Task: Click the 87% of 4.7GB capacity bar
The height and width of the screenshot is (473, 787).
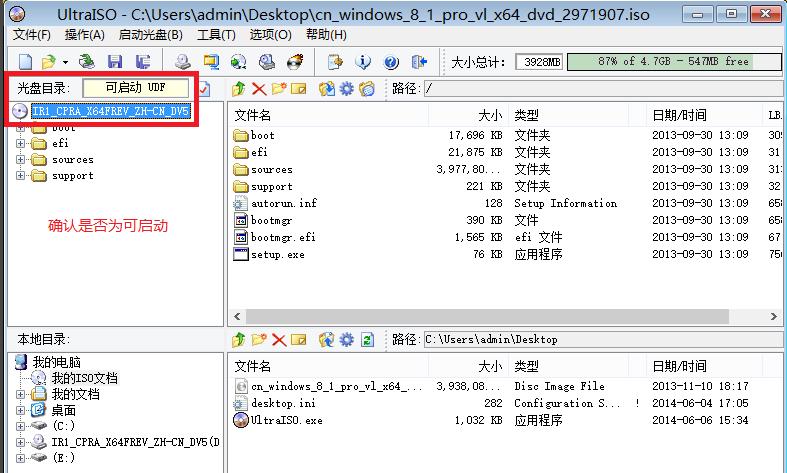Action: 674,62
